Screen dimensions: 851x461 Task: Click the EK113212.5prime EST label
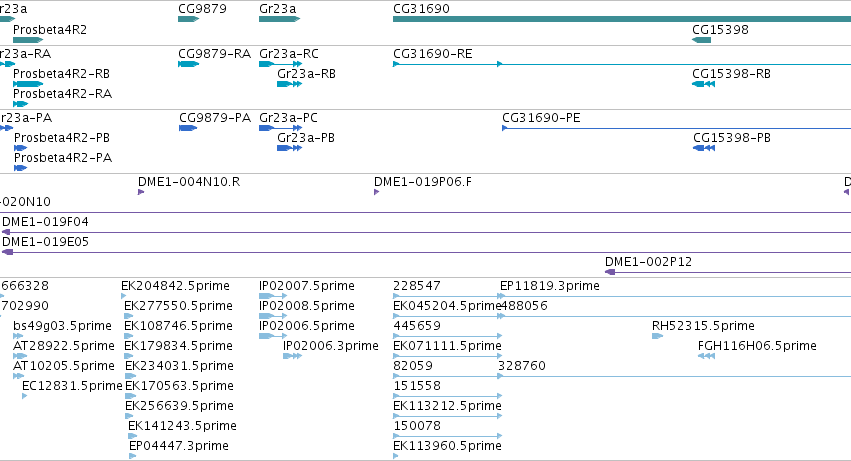pos(447,407)
